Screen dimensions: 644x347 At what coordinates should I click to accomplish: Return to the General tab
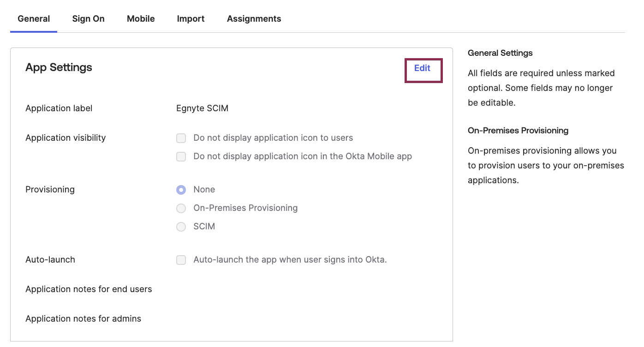point(33,18)
